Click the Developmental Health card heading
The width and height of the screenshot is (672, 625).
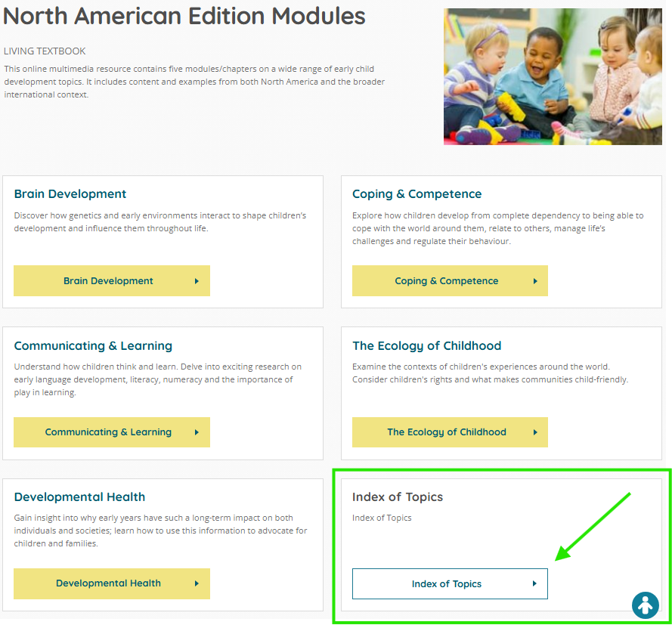pyautogui.click(x=79, y=497)
